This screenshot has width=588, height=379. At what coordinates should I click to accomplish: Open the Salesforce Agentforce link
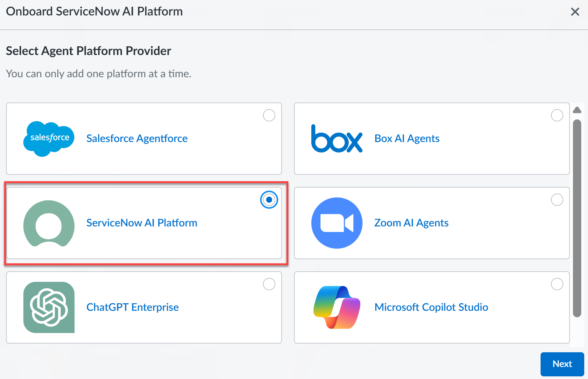tap(137, 139)
